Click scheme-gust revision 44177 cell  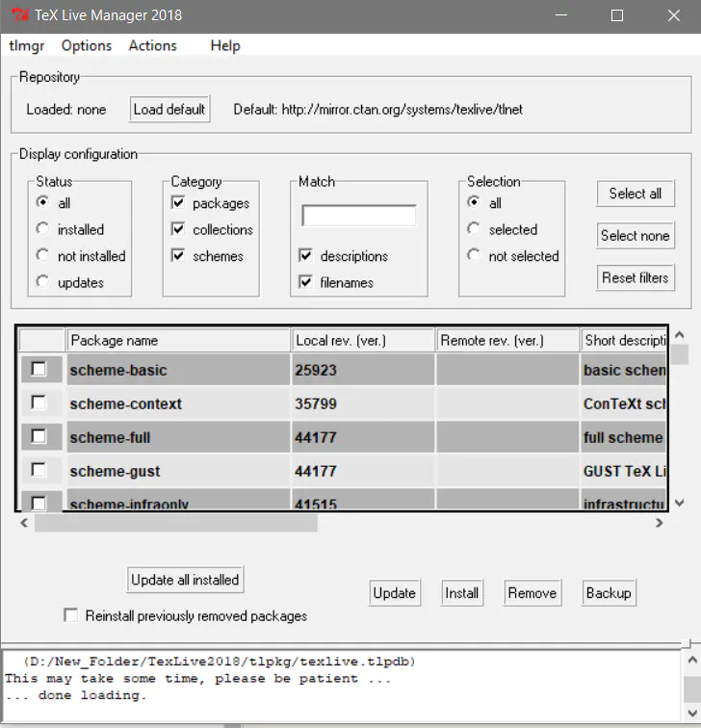click(363, 471)
